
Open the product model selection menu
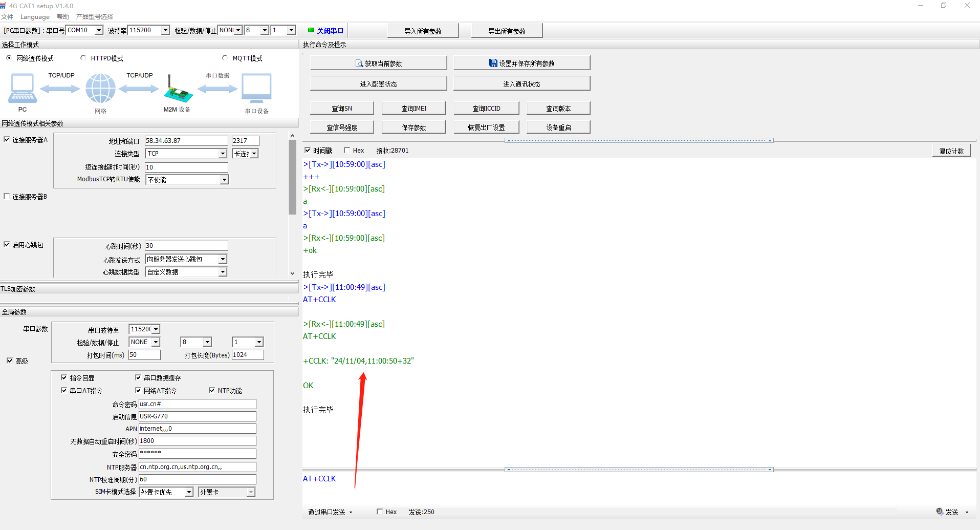coord(95,17)
